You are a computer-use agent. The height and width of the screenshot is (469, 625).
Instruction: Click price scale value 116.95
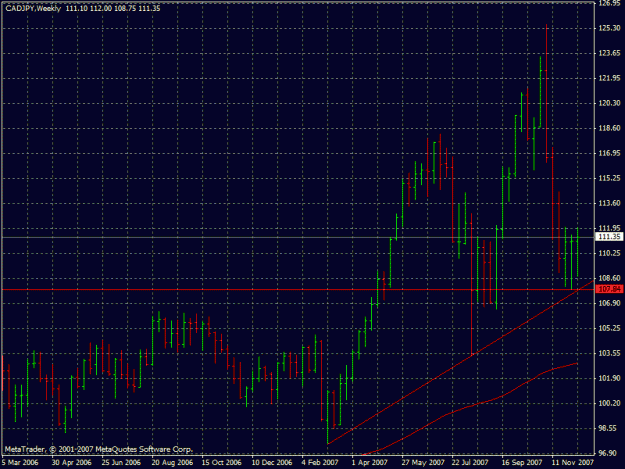[610, 153]
